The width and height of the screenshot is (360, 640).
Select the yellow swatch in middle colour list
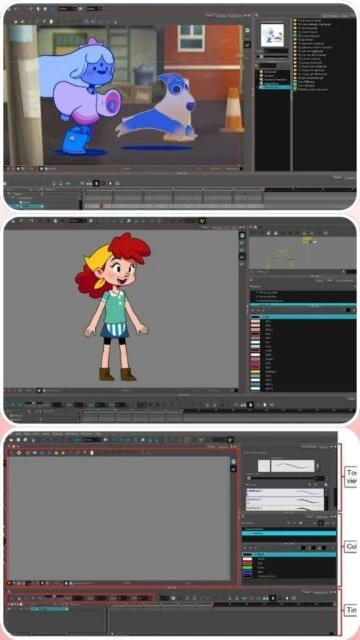coord(255,371)
